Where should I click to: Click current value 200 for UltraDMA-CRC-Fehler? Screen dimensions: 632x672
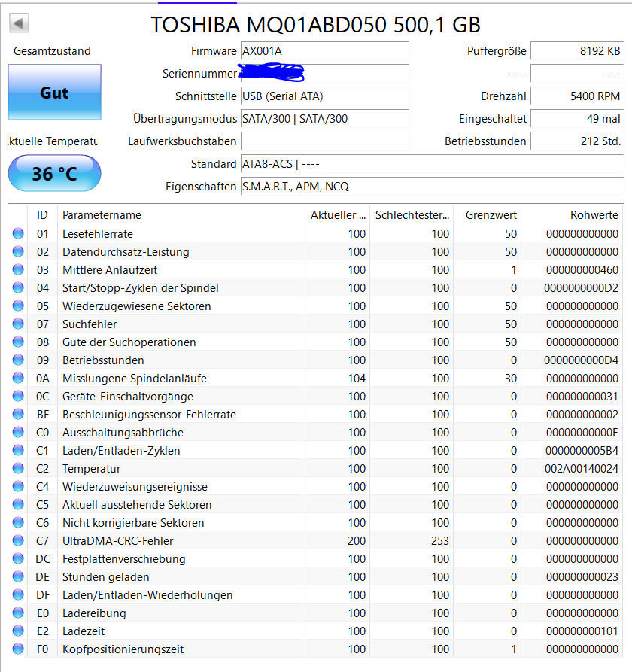click(357, 541)
